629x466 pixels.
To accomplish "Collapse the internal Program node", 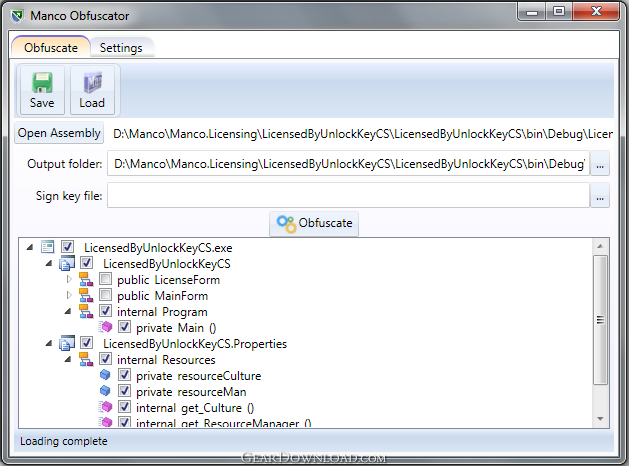I will (x=68, y=312).
